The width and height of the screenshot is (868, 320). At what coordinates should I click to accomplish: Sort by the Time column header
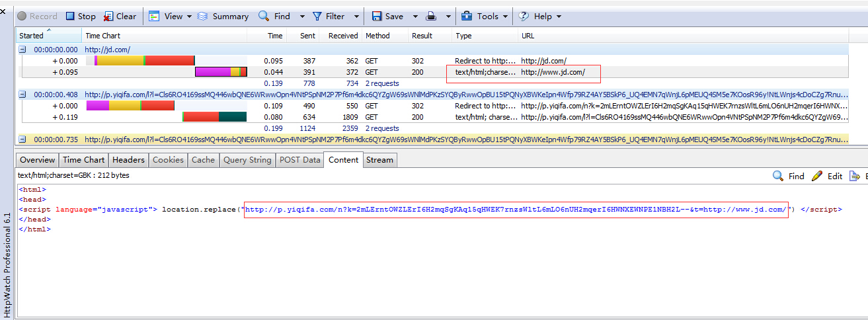coord(266,36)
